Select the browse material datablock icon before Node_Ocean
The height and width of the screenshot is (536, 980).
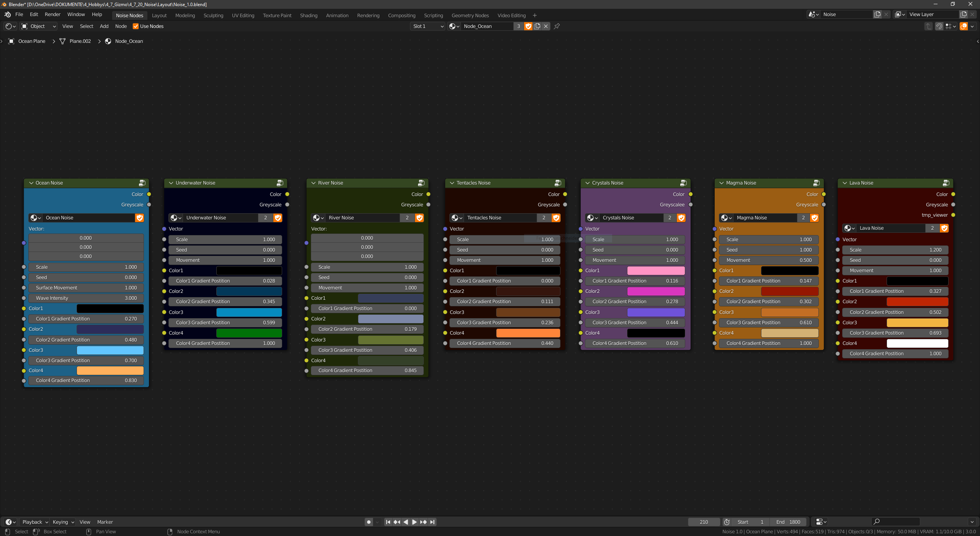point(453,26)
